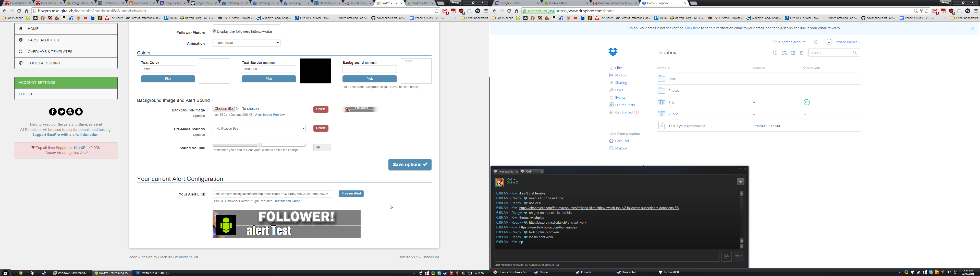
Task: Click LOGOUT in BoxPro sidebar
Action: [66, 94]
